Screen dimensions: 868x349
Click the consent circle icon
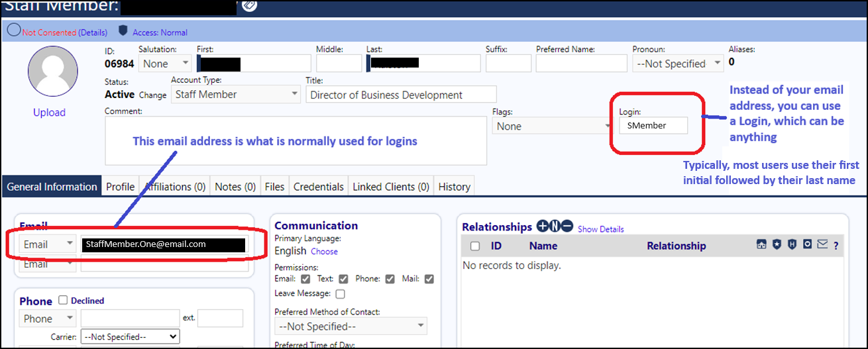click(13, 30)
